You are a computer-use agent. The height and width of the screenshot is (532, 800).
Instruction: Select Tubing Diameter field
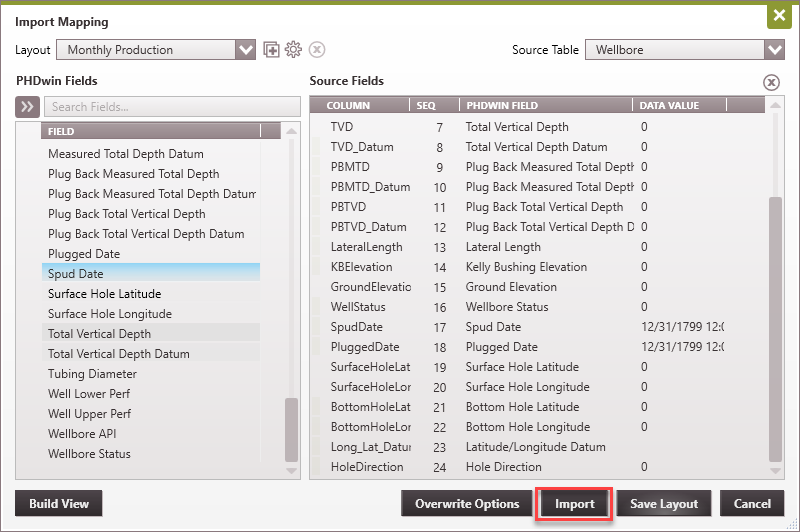pos(151,373)
